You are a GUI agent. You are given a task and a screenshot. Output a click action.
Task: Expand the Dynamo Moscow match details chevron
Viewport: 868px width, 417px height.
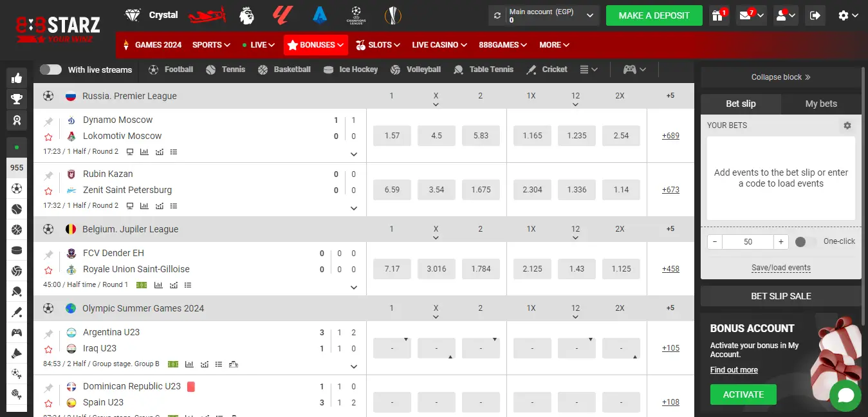pyautogui.click(x=353, y=154)
